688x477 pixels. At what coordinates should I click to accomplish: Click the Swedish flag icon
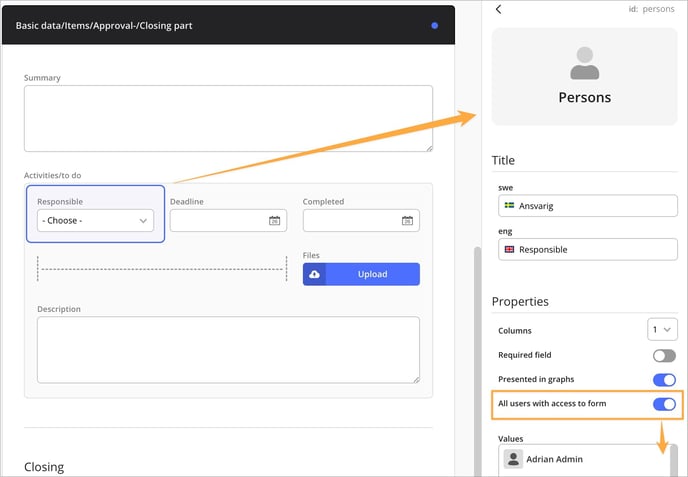pyautogui.click(x=509, y=205)
